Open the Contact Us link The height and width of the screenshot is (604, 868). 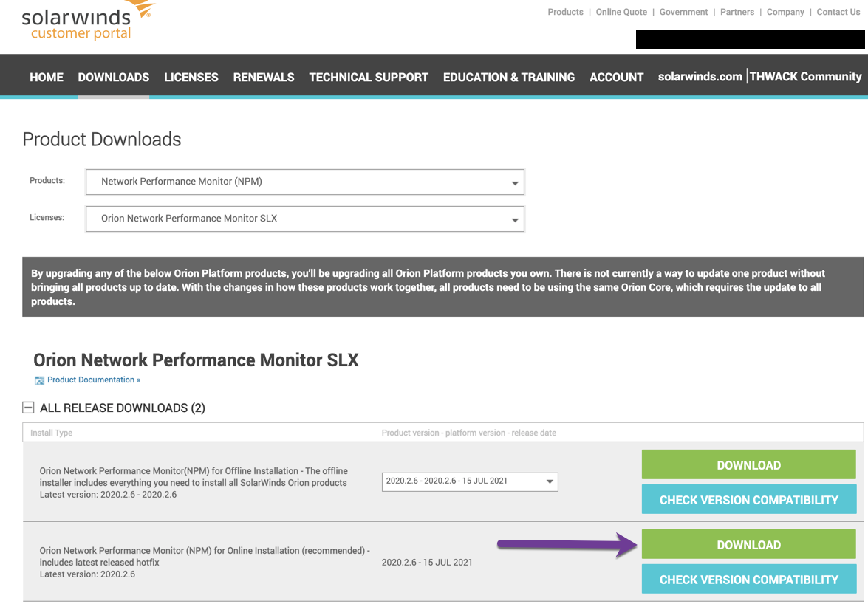pos(838,12)
